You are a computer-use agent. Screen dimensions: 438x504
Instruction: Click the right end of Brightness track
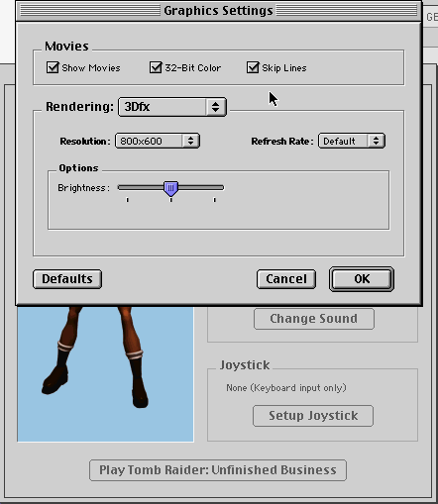(221, 188)
